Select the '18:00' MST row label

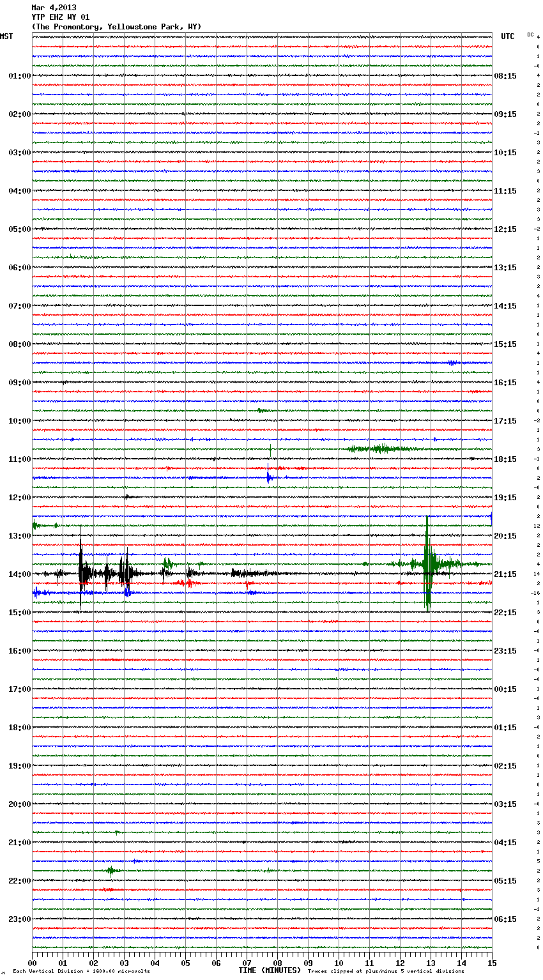click(19, 728)
